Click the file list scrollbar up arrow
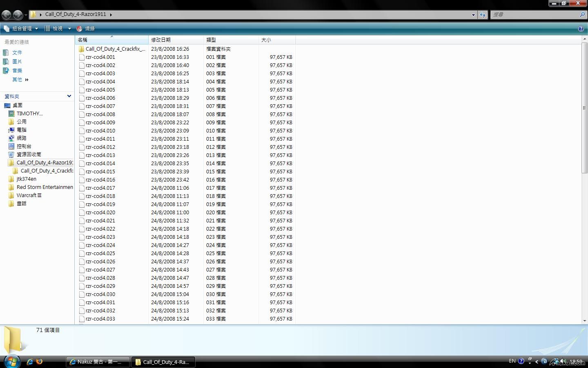This screenshot has height=368, width=588. pos(585,39)
